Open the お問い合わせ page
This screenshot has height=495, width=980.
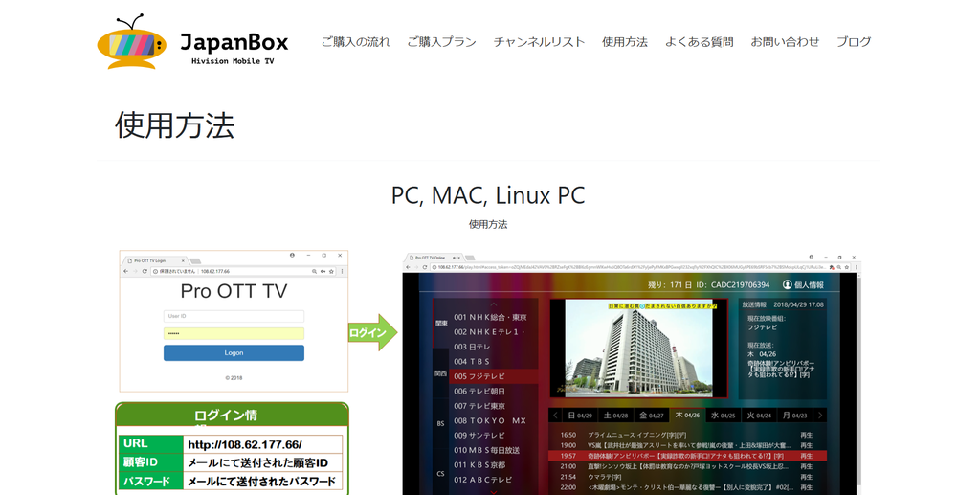(785, 42)
